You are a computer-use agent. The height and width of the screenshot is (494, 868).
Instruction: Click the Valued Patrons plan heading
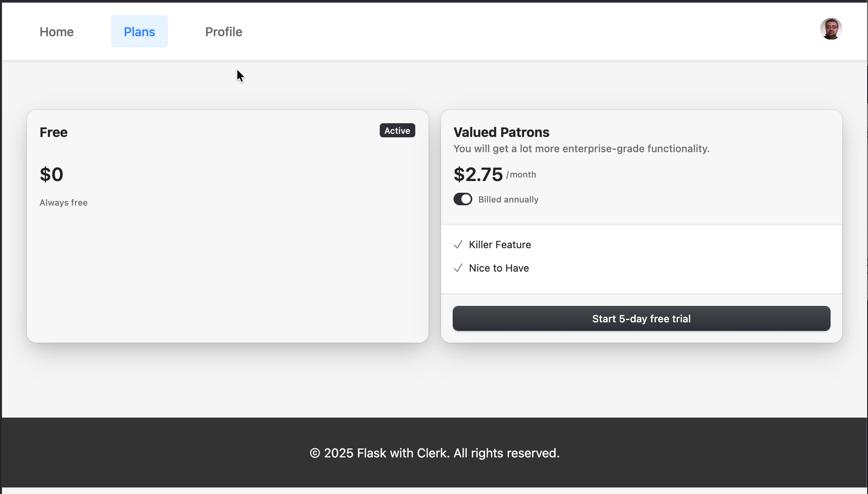coord(501,132)
